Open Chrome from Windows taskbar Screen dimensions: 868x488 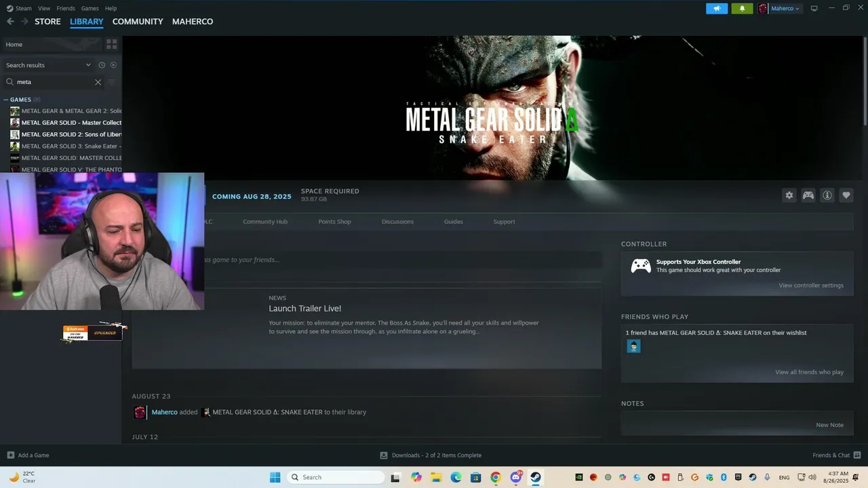[496, 477]
